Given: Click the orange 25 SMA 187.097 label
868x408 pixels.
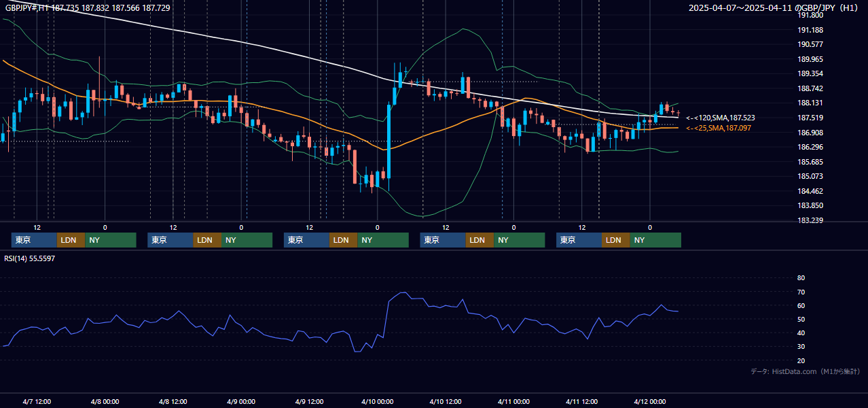Looking at the screenshot, I should point(719,128).
